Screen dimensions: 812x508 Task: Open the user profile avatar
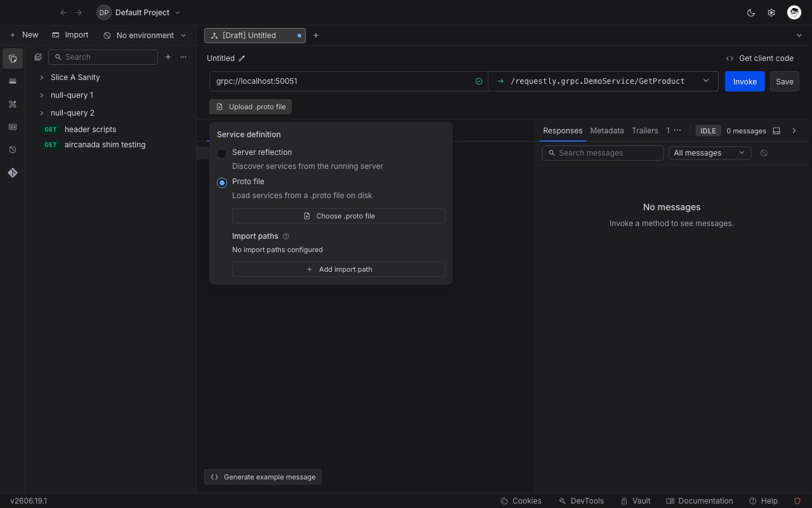point(794,13)
